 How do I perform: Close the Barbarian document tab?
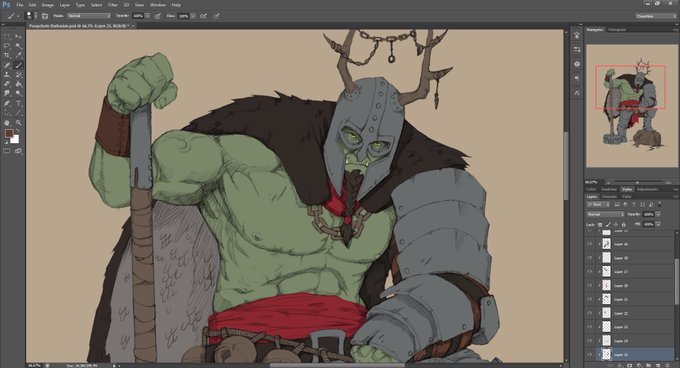point(133,26)
